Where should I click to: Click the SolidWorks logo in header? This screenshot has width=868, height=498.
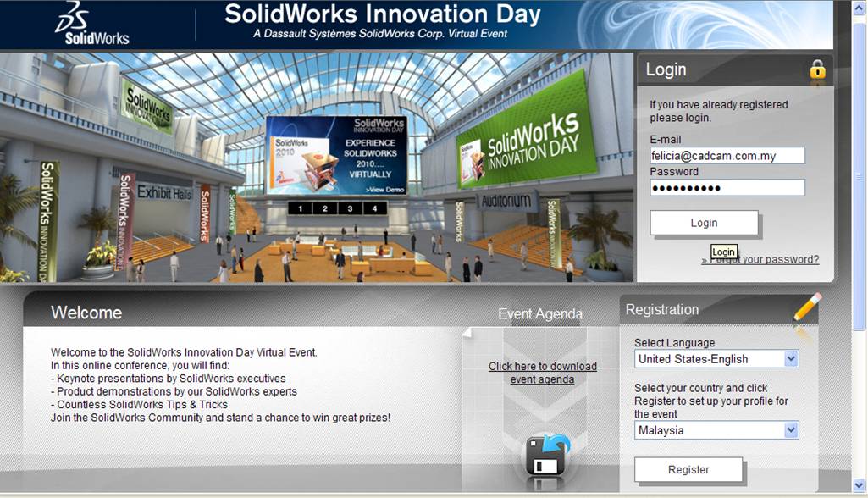[x=91, y=24]
